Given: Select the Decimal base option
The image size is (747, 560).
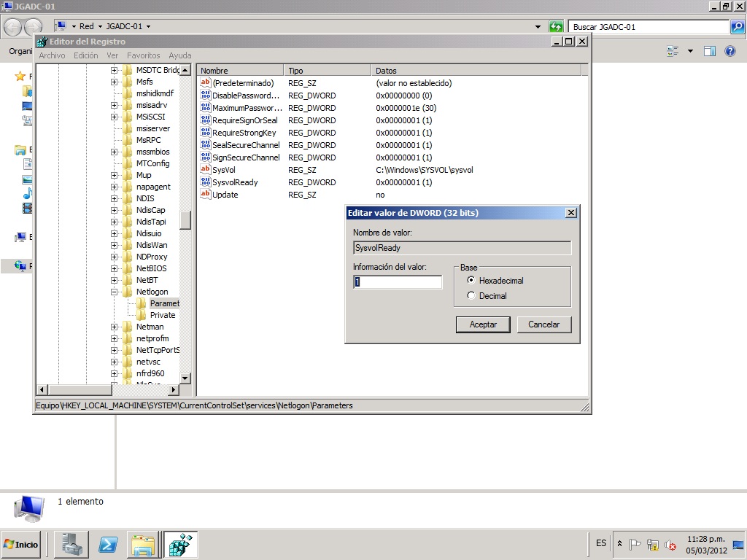Looking at the screenshot, I should coord(471,296).
